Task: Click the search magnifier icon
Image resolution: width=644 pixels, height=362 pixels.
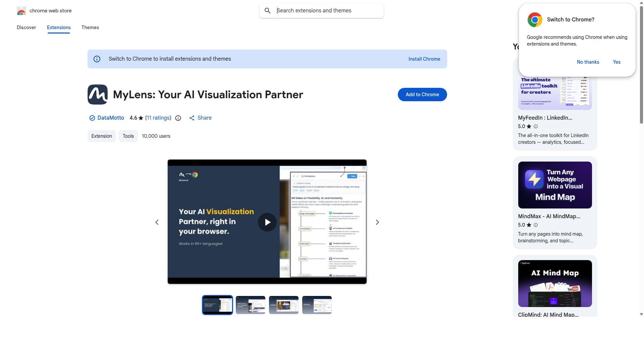Action: pyautogui.click(x=267, y=11)
